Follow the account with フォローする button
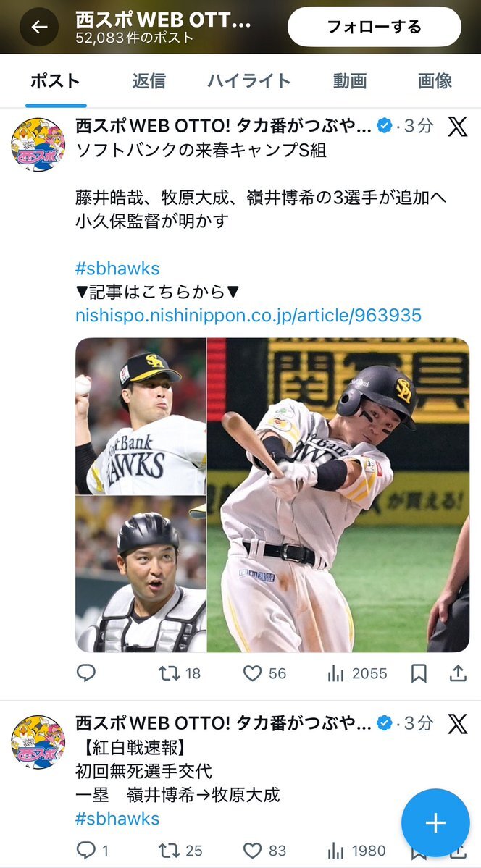The height and width of the screenshot is (868, 481). [x=374, y=27]
